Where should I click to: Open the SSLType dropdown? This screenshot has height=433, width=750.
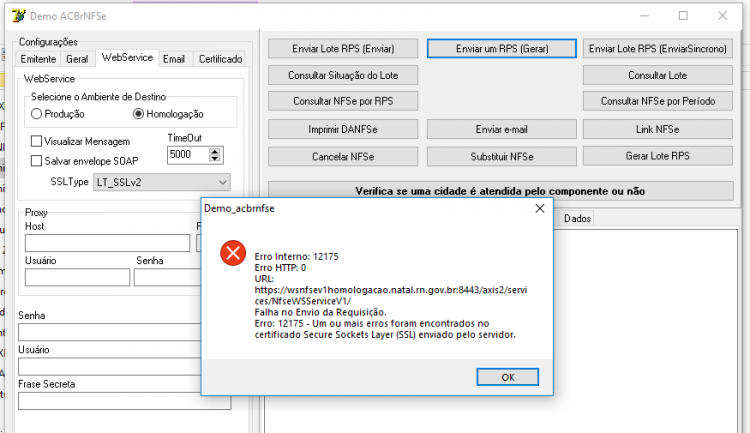pyautogui.click(x=162, y=182)
